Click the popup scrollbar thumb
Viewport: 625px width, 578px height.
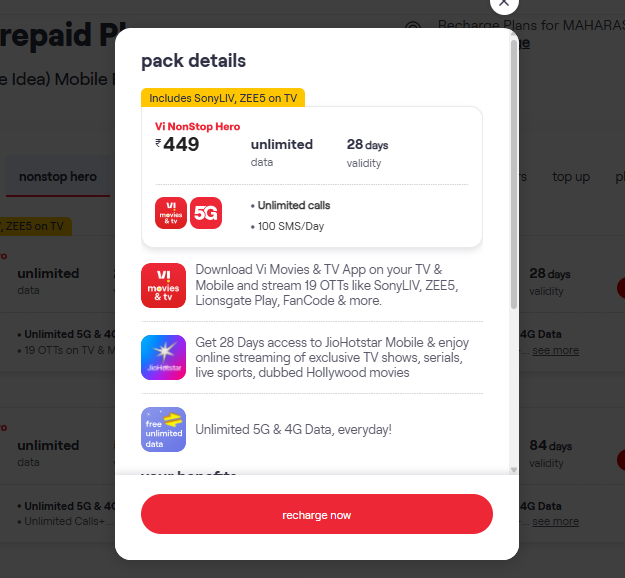pos(514,174)
